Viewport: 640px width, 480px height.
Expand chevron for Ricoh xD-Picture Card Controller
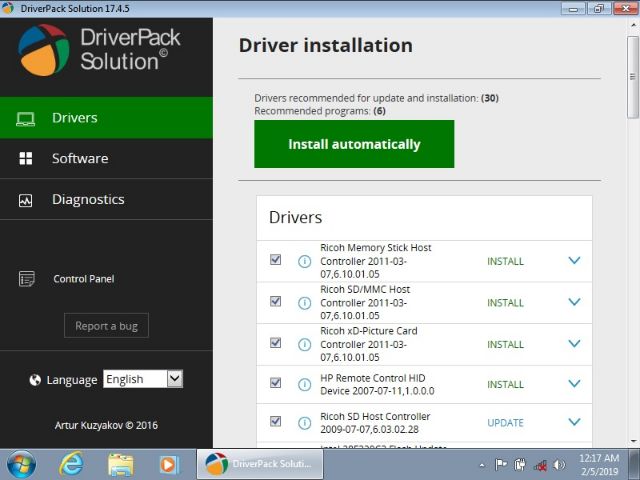[574, 343]
